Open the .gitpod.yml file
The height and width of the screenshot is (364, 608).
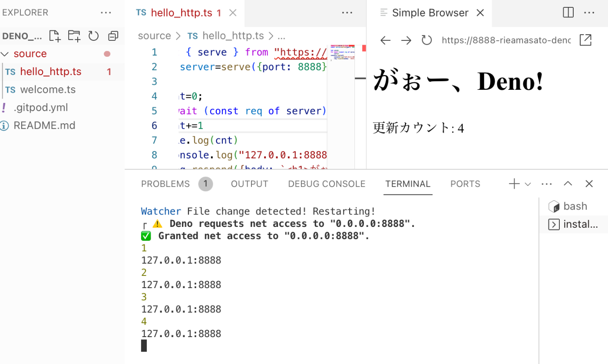62,108
